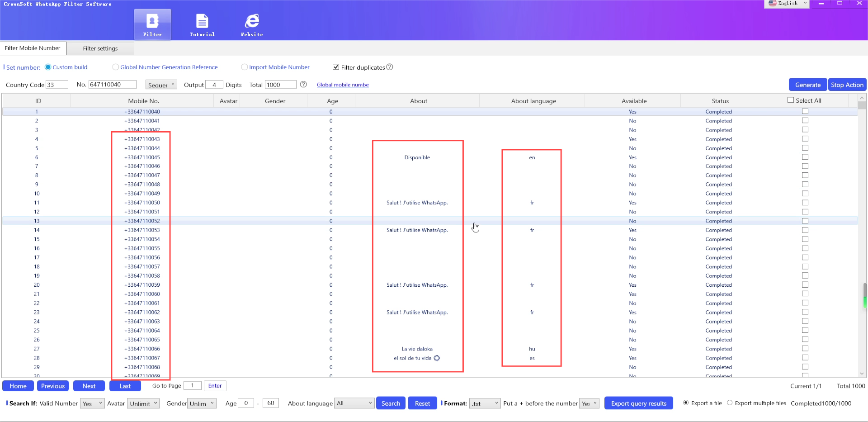Screen dimensions: 868x422
Task: Toggle the Filter duplicates checkbox
Action: 336,67
